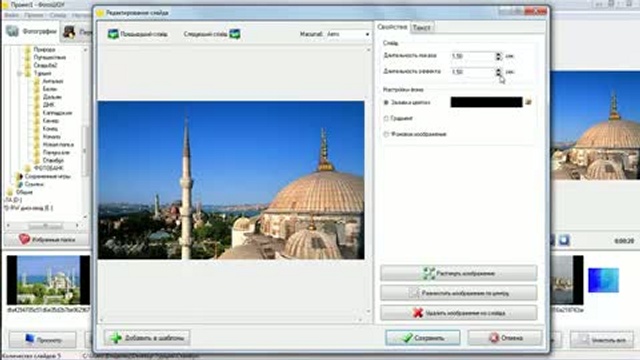Increase the slide display duration

pos(498,54)
